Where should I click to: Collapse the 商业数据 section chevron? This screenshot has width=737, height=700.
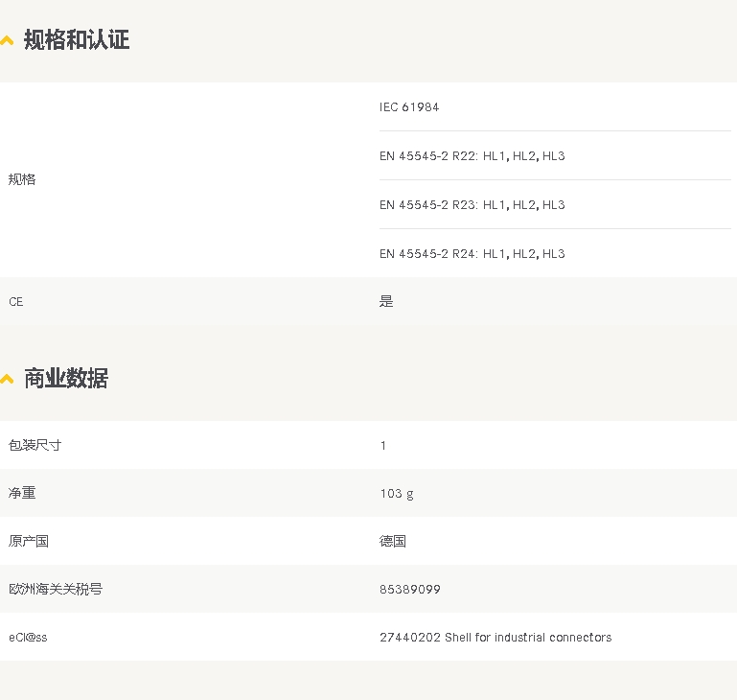tap(7, 379)
